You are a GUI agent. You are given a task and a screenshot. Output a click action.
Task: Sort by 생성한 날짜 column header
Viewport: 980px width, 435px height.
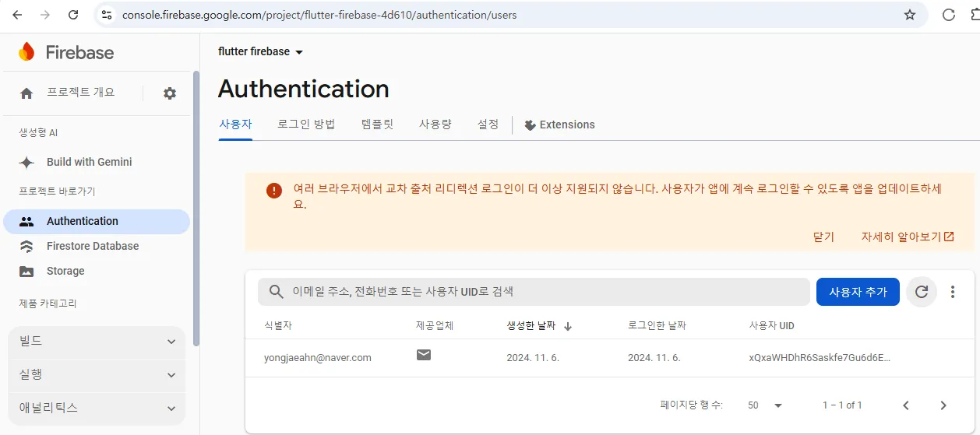point(531,326)
